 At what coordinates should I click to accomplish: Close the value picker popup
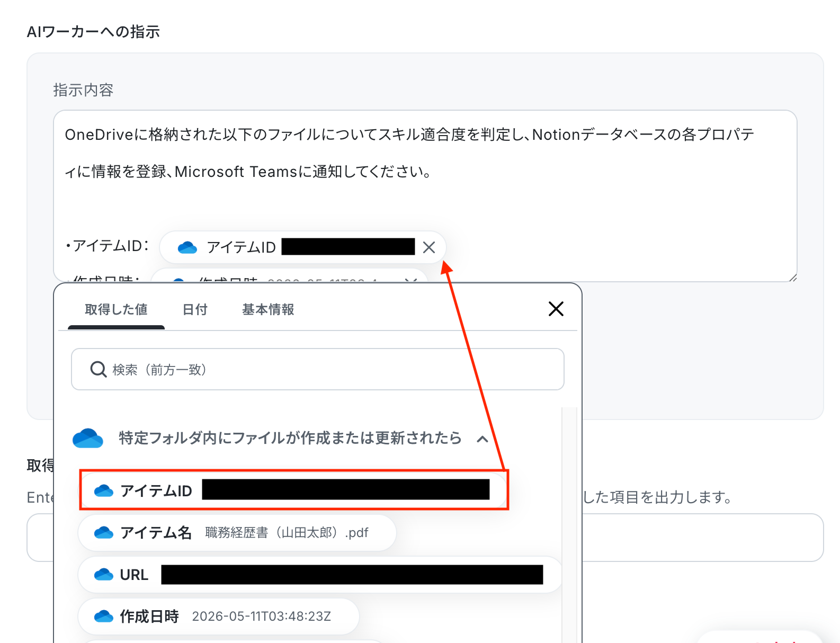[556, 309]
